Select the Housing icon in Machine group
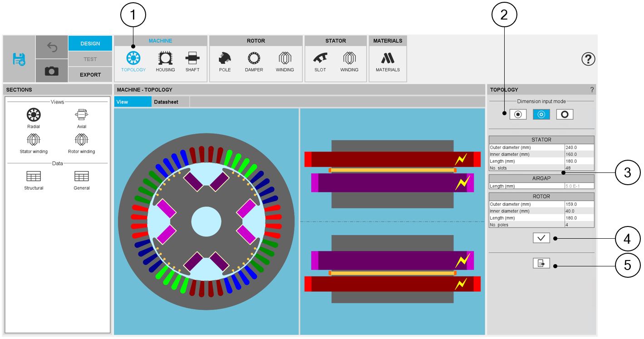The height and width of the screenshot is (339, 644). 165,59
